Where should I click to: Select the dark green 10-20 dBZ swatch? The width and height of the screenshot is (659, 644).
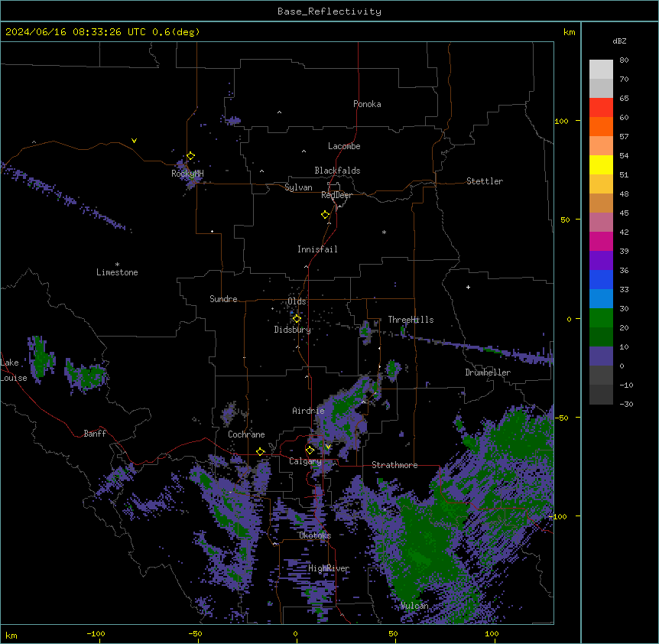(601, 337)
